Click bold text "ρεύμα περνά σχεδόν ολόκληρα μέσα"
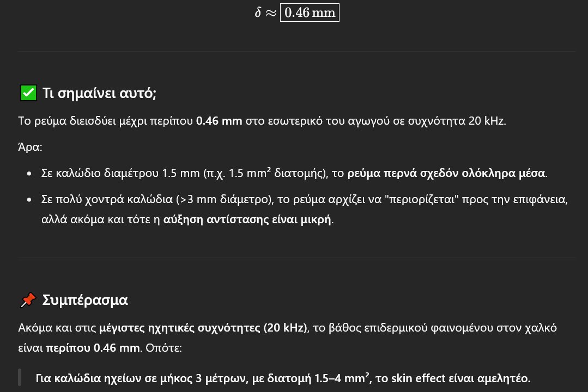This screenshot has width=588, height=392. [x=446, y=173]
